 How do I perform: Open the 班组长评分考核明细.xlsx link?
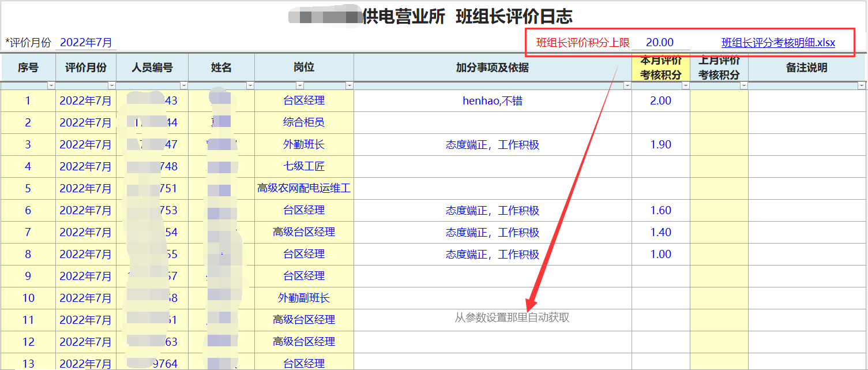pyautogui.click(x=778, y=43)
